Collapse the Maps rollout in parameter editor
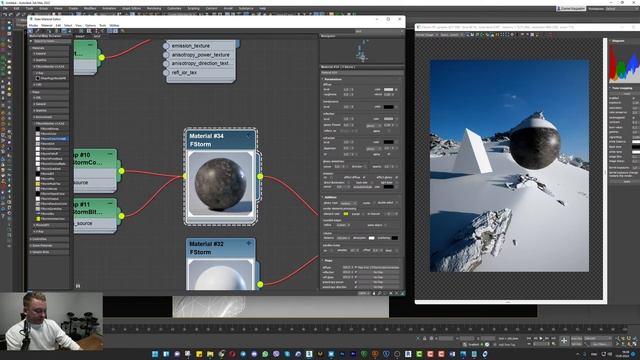Viewport: 640px width, 360px height. click(x=361, y=260)
